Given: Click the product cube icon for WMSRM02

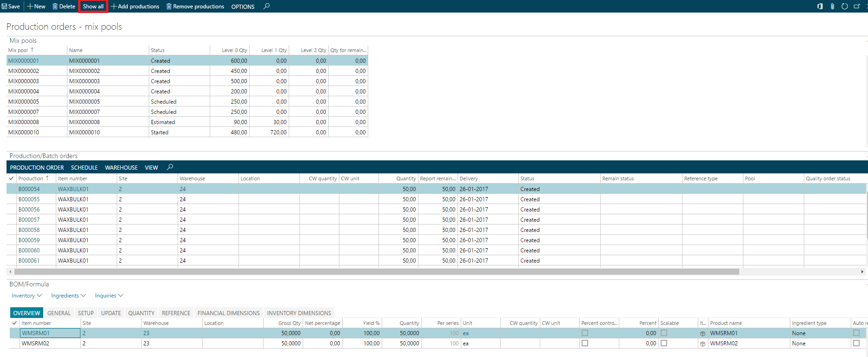Looking at the screenshot, I should click(702, 344).
